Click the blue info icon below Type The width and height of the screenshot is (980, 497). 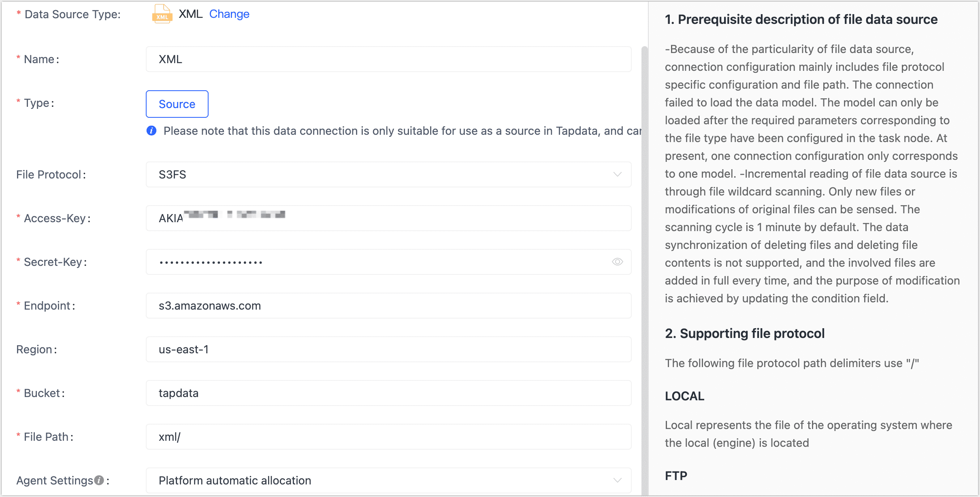[151, 131]
